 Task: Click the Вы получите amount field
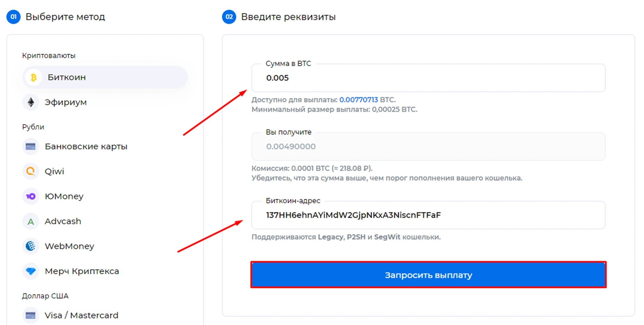click(x=428, y=147)
